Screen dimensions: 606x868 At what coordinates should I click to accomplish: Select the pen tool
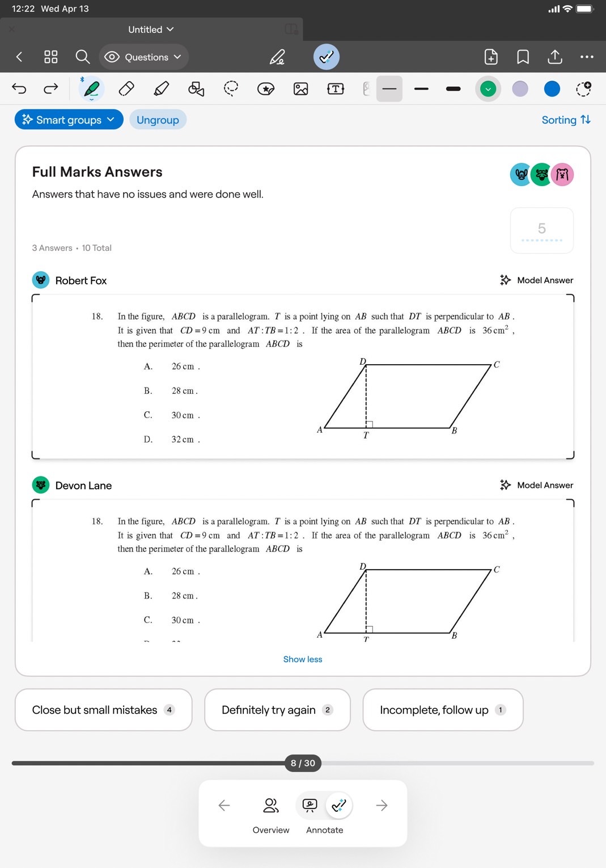pyautogui.click(x=91, y=89)
